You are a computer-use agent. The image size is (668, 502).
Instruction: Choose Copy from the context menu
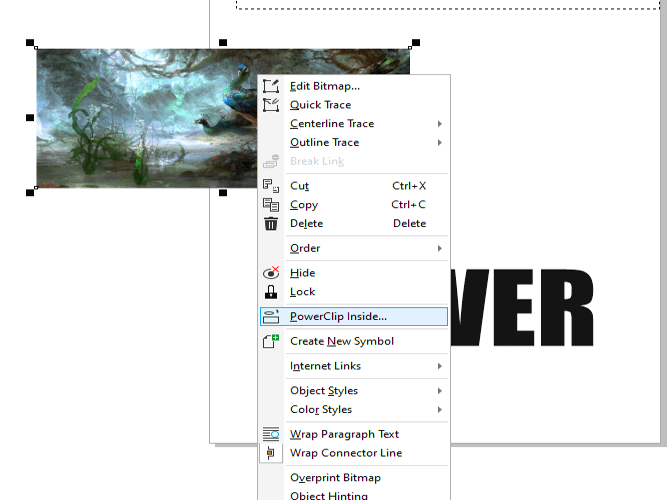(x=354, y=205)
